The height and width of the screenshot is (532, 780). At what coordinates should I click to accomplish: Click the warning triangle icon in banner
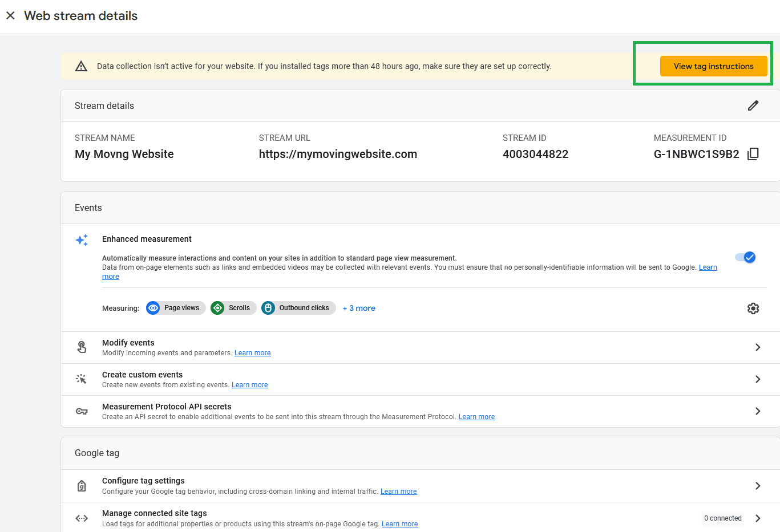82,66
